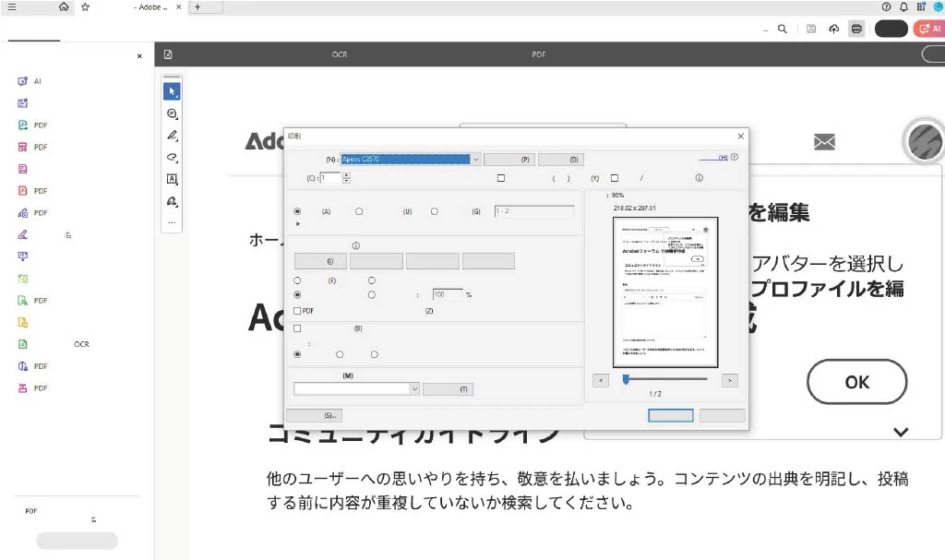Click the print preview page thumbnail
Viewport: 945px width, 560px height.
pyautogui.click(x=665, y=292)
